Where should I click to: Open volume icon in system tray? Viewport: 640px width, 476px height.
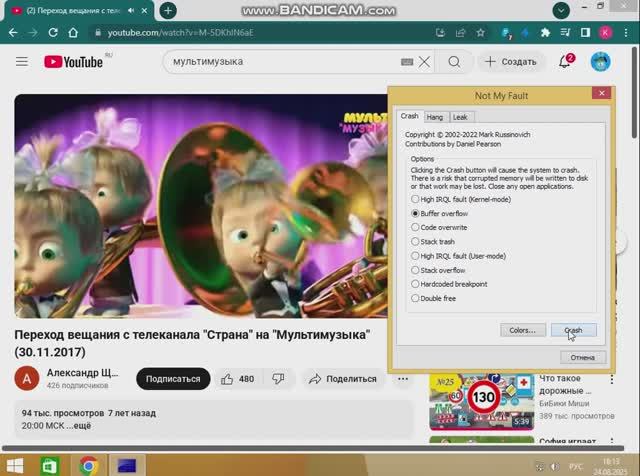tap(555, 466)
